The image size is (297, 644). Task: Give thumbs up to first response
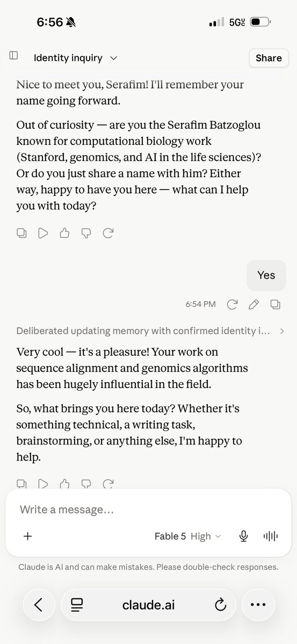pos(64,233)
